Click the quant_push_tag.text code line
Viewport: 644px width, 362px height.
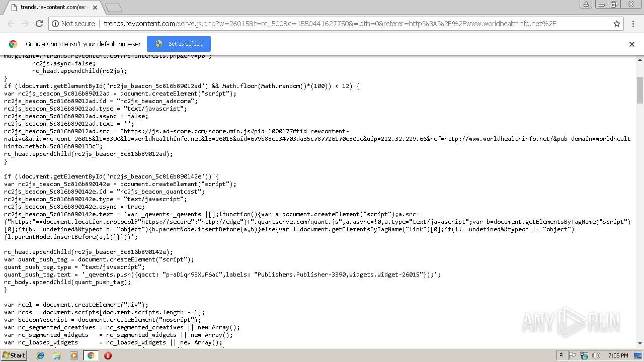click(x=222, y=275)
